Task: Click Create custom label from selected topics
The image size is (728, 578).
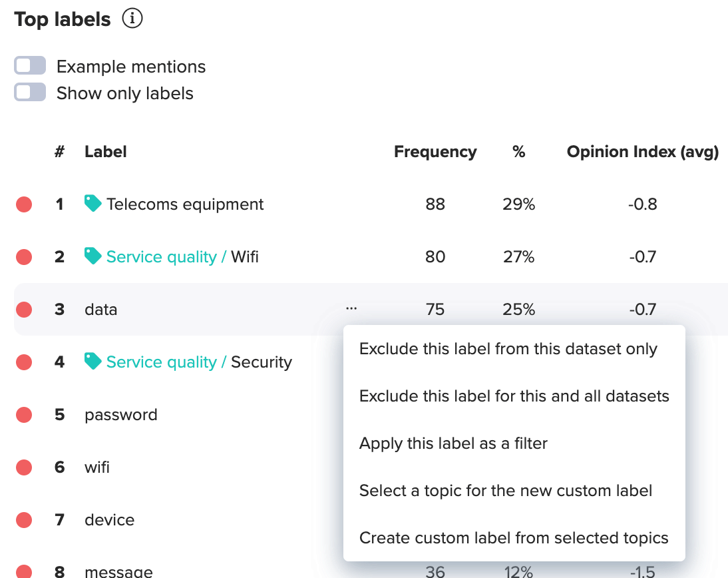Action: click(x=514, y=538)
